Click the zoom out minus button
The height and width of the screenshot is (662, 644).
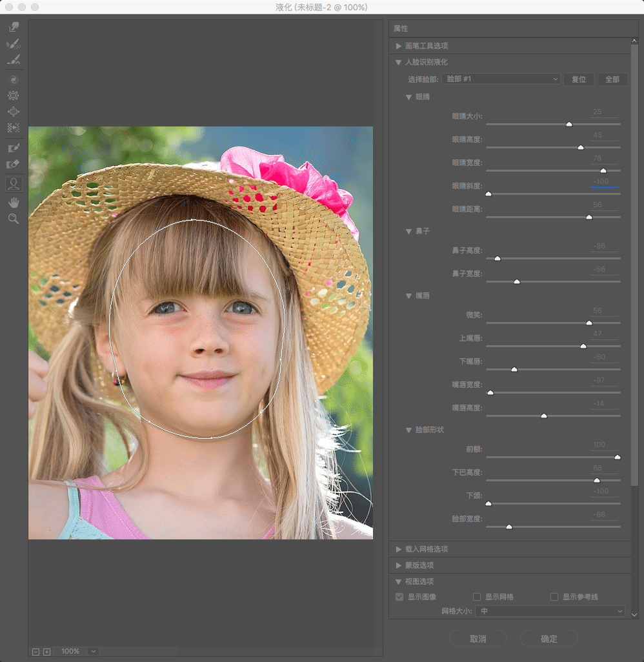[36, 652]
